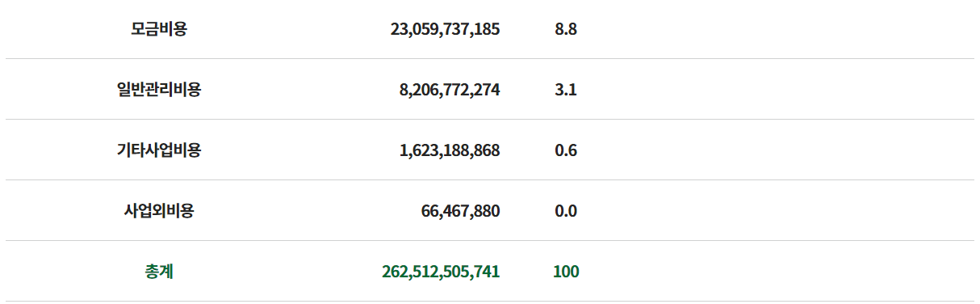Click the 3.1 percentage value
This screenshot has height=304, width=980.
click(566, 91)
